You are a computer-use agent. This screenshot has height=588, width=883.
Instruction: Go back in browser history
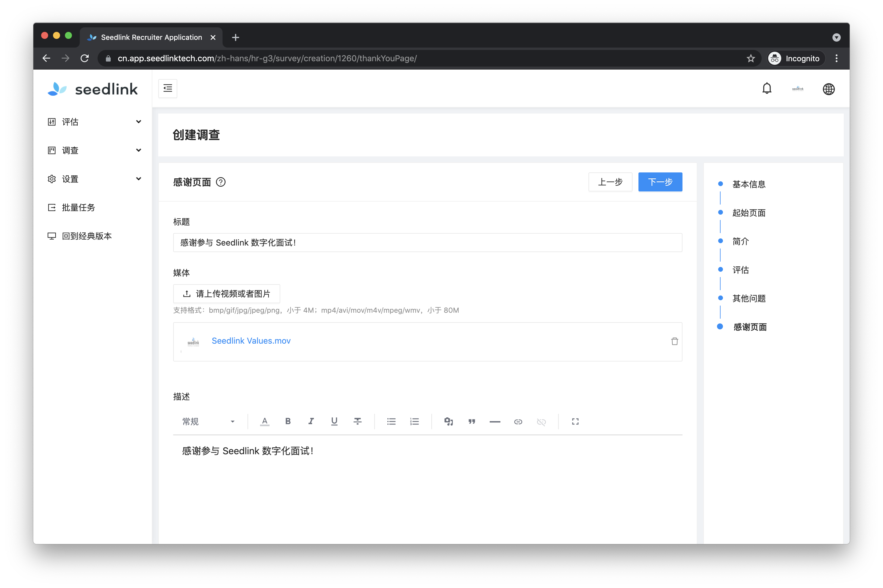pos(46,58)
